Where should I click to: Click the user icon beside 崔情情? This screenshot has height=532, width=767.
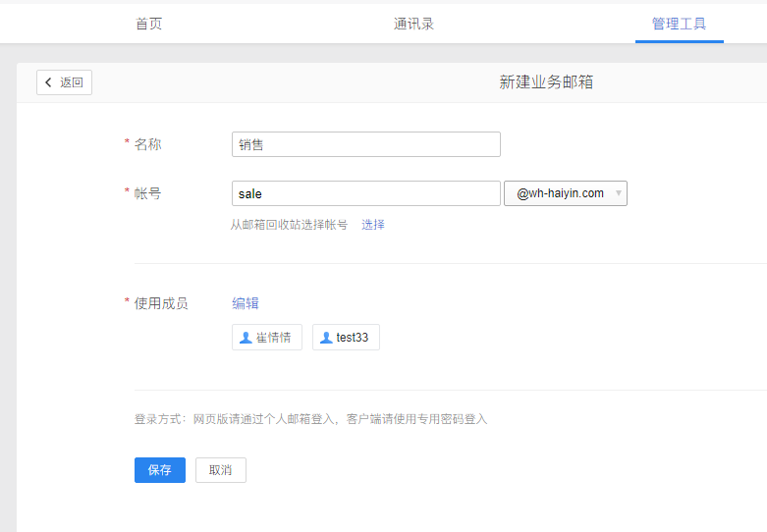point(246,338)
